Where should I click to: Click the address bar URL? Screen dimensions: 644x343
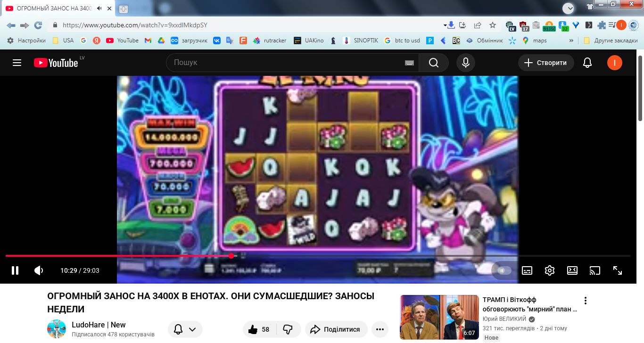point(135,25)
